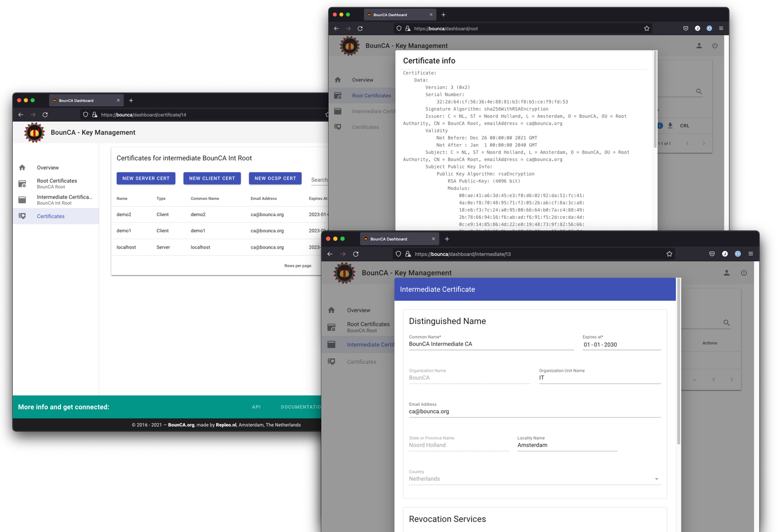Click user account icon in intermediate window header
779x532 pixels.
[726, 273]
